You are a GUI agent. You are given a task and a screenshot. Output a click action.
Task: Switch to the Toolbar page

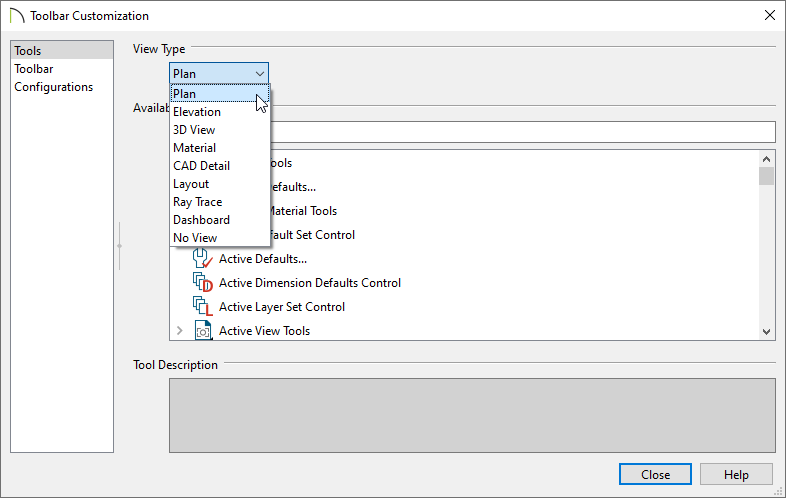34,69
